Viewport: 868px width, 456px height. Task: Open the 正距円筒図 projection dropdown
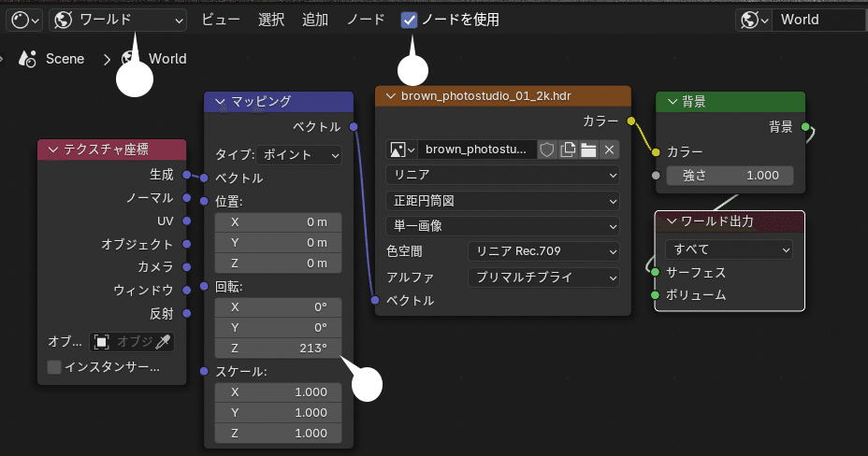coord(502,201)
